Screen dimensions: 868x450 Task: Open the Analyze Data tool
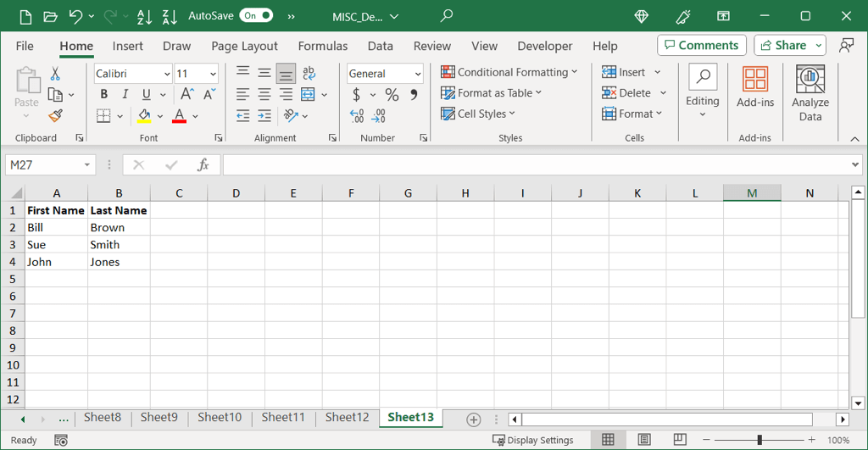[x=810, y=93]
